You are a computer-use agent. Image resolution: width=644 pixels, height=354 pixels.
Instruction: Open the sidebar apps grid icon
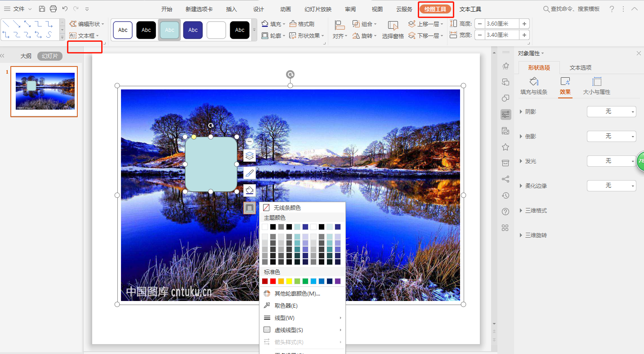click(505, 228)
